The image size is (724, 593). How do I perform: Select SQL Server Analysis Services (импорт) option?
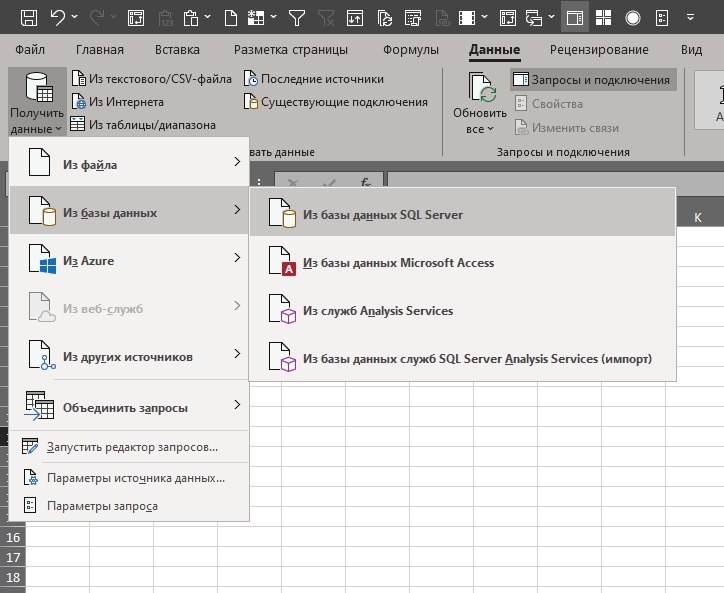click(463, 357)
